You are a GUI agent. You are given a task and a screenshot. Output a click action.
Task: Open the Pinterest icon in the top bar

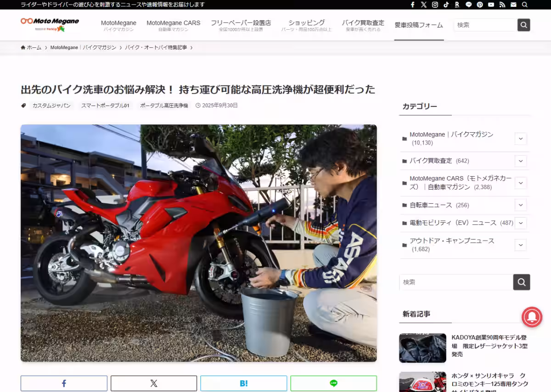(x=479, y=4)
